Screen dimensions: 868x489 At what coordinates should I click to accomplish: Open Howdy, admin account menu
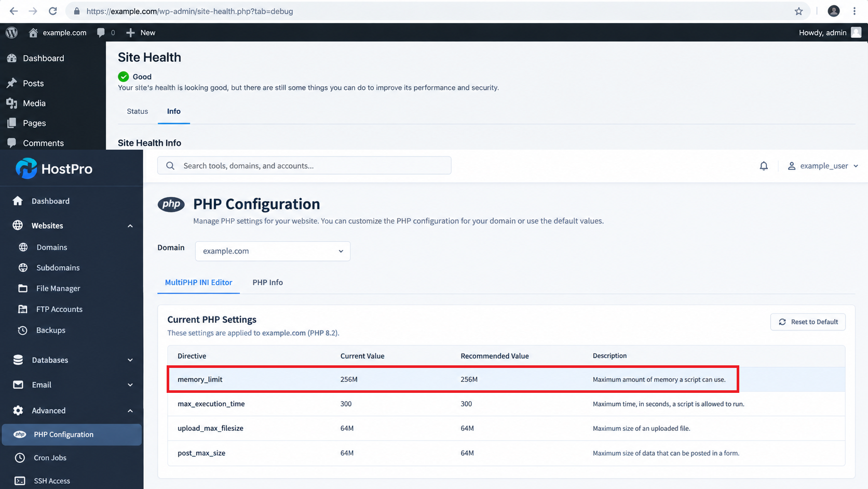point(830,32)
